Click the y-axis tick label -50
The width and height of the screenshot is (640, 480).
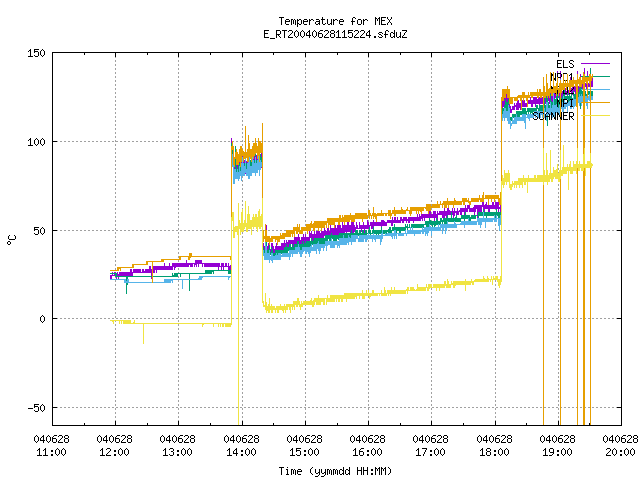tap(36, 408)
